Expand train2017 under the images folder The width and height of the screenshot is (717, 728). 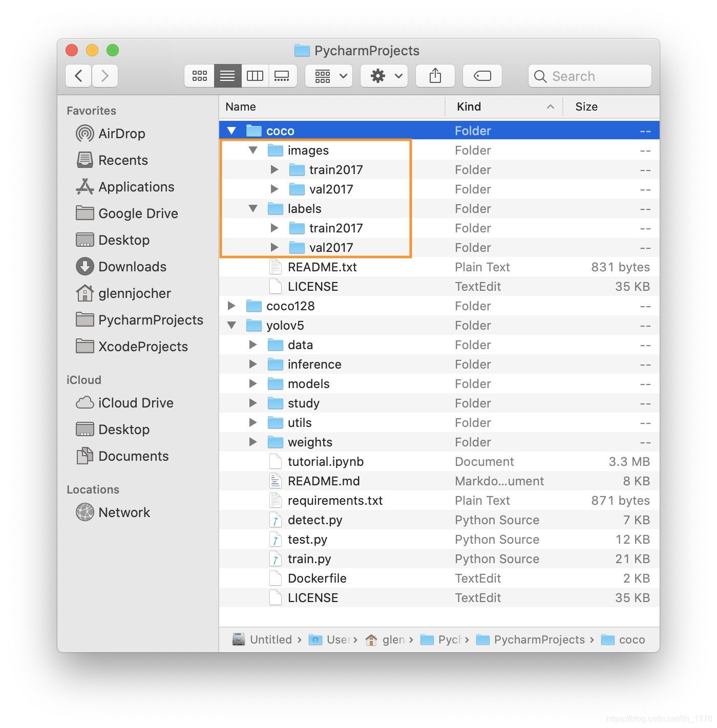click(x=275, y=169)
